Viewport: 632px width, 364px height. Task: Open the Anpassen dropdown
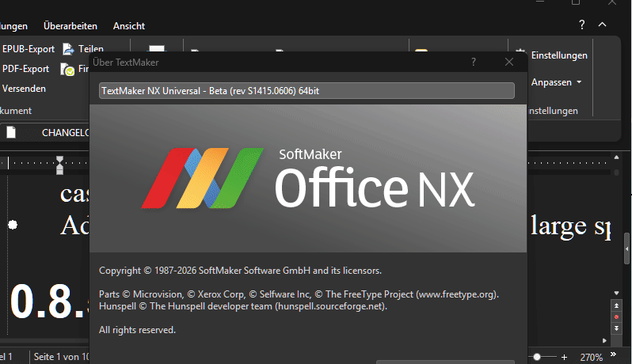(556, 82)
